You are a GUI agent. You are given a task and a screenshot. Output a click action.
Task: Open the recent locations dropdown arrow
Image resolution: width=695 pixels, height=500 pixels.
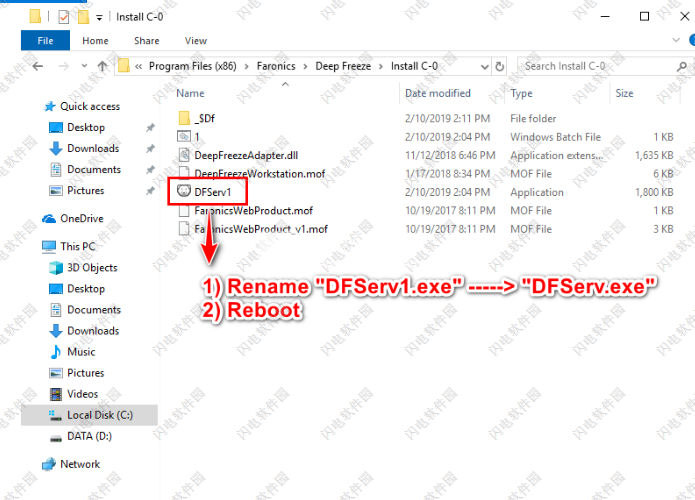pyautogui.click(x=84, y=66)
